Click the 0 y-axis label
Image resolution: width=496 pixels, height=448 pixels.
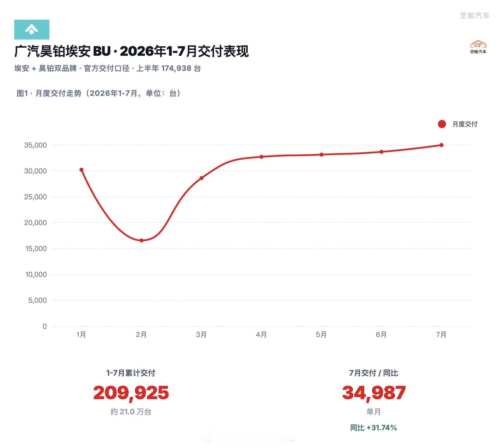pos(45,327)
